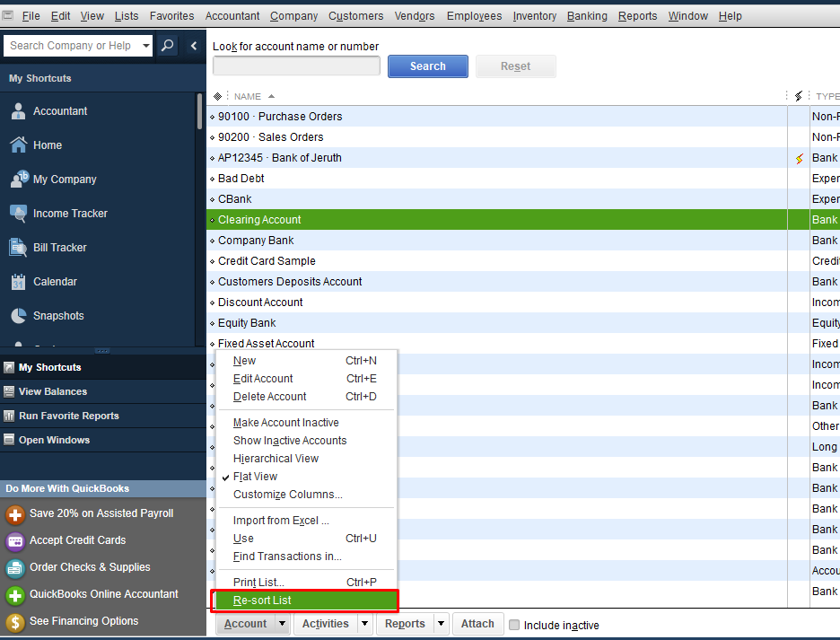
Task: Click the View Balances section icon
Action: 9,391
